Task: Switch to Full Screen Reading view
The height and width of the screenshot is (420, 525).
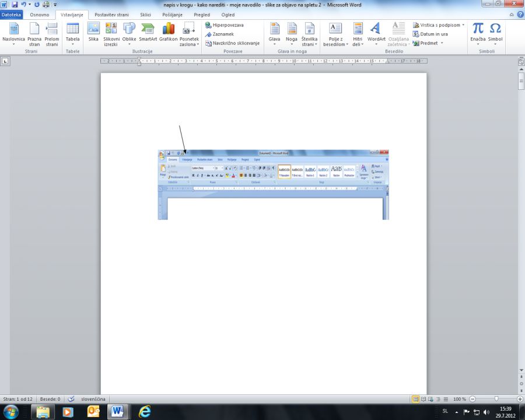Action: (x=423, y=399)
